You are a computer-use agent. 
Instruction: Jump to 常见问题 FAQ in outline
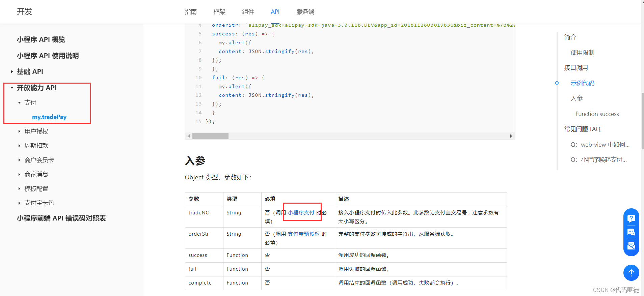[582, 129]
